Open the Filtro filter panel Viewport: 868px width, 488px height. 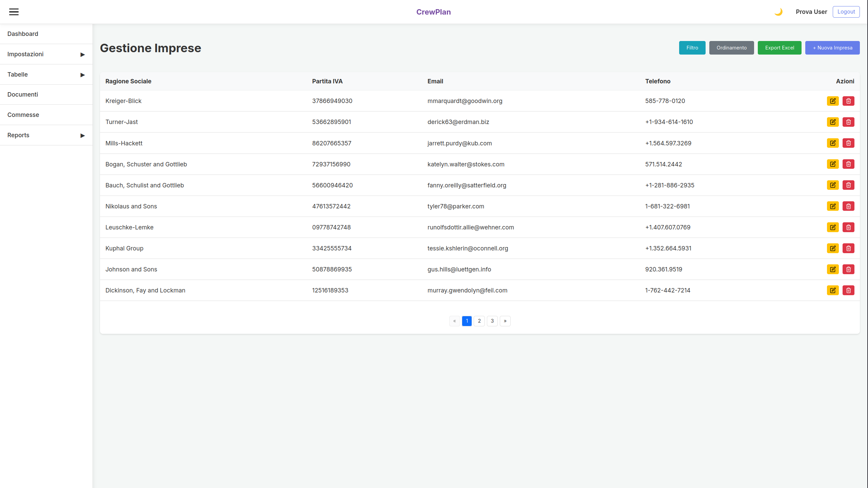click(x=692, y=48)
